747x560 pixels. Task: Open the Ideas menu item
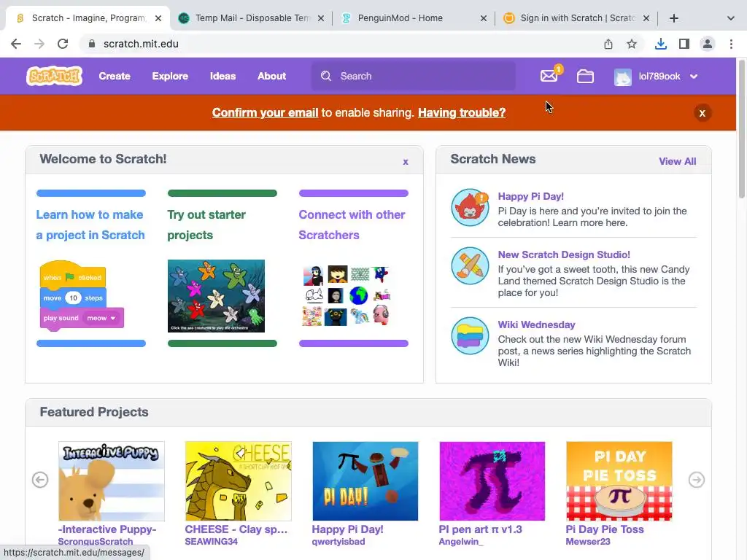pos(223,76)
